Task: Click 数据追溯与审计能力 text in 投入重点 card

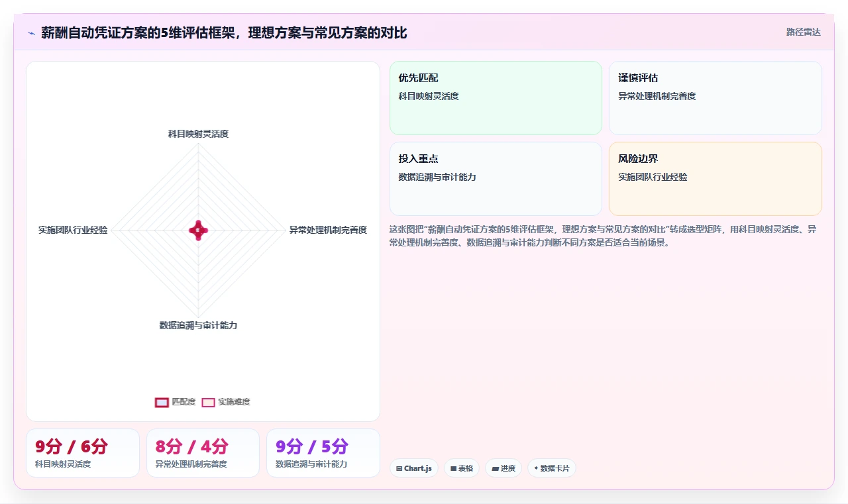Action: (x=437, y=177)
